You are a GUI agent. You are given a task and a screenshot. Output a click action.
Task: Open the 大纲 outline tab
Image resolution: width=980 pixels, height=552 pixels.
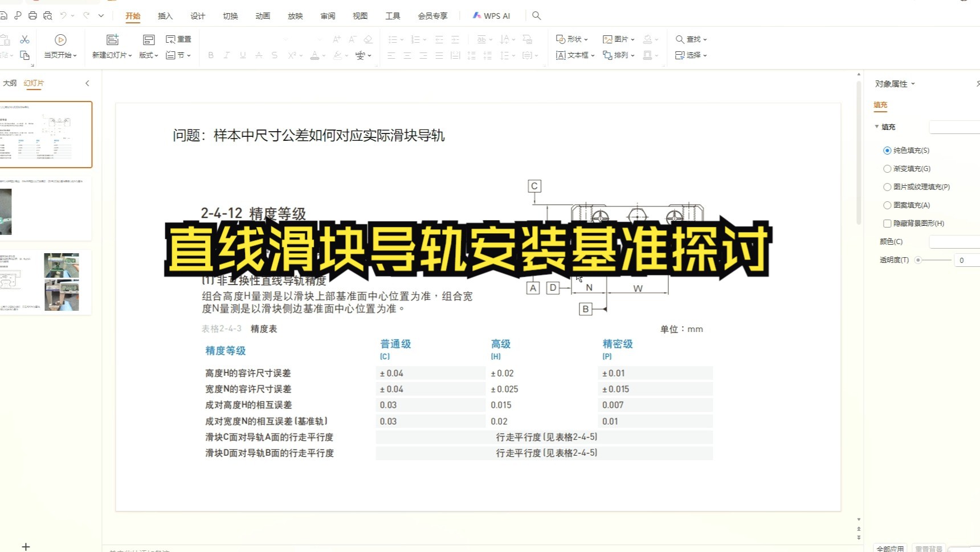(x=9, y=83)
